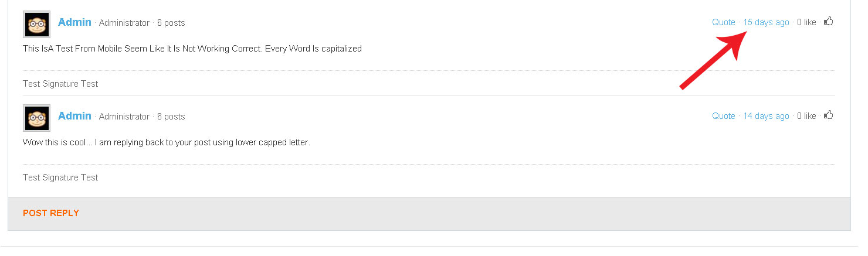Click the Admin avatar on the first post
Image resolution: width=868 pixels, height=256 pixels.
(x=36, y=25)
